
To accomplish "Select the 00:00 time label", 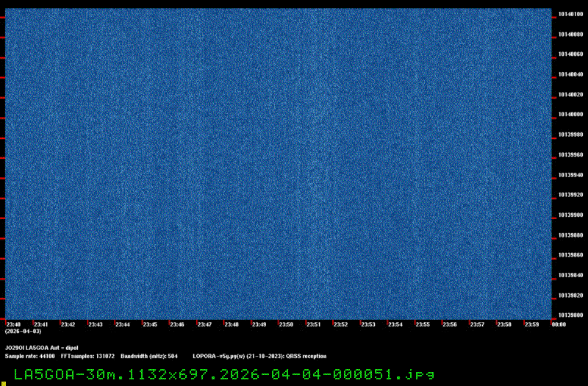I will pyautogui.click(x=559, y=324).
